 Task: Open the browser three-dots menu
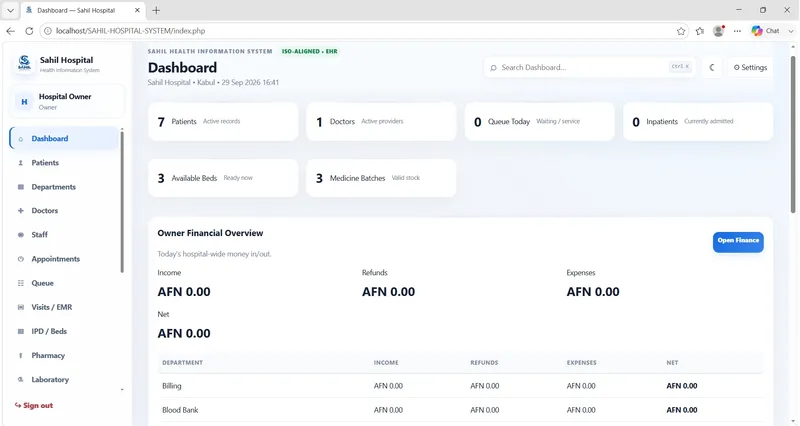pyautogui.click(x=737, y=31)
